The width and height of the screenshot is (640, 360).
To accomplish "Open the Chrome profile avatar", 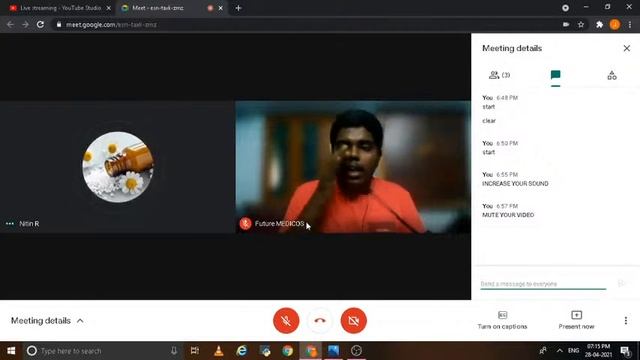I will (615, 24).
